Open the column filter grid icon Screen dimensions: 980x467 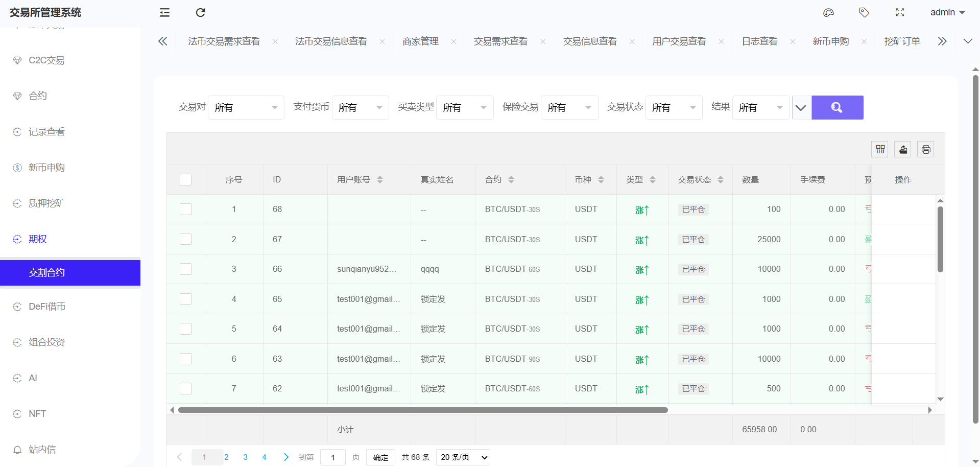880,149
